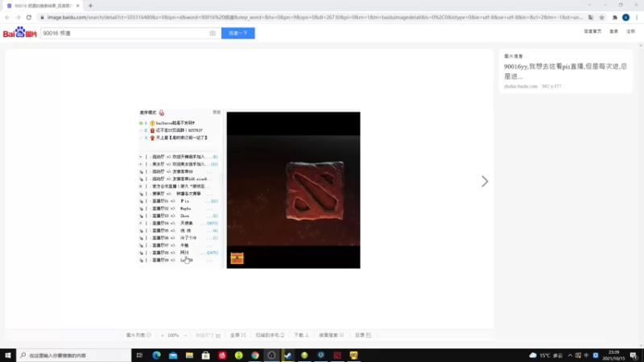Image resolution: width=644 pixels, height=362 pixels.
Task: Choose 扫描到手机 scan to phone
Action: click(x=270, y=335)
